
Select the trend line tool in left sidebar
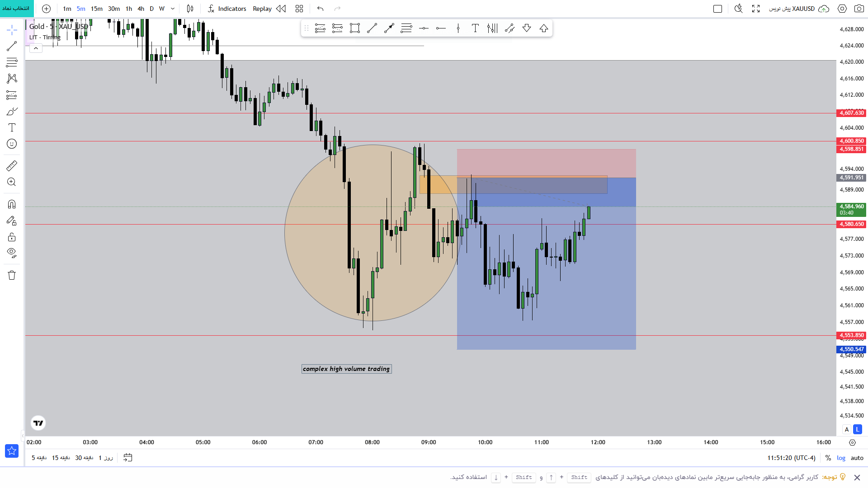coord(12,46)
